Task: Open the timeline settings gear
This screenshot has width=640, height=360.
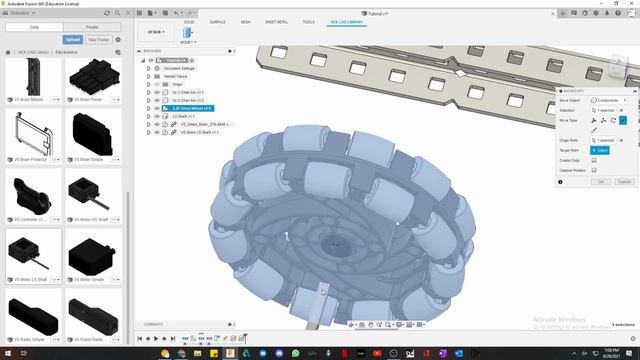Action: [x=633, y=339]
